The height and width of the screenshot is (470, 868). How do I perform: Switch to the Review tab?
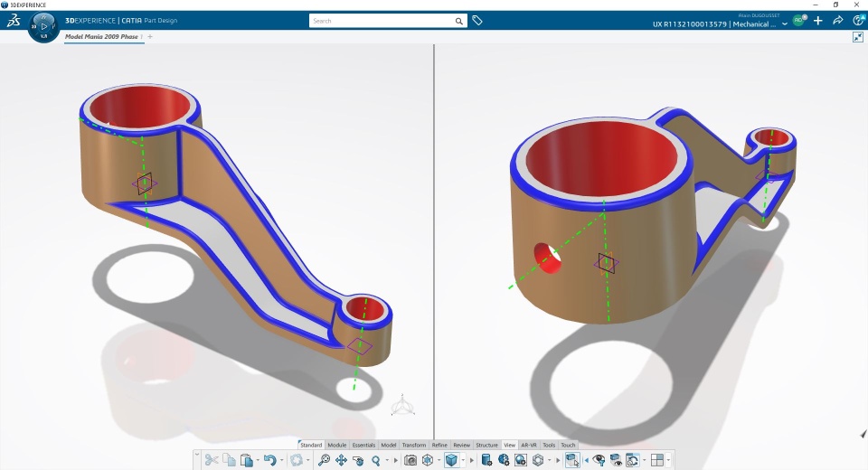click(x=462, y=445)
